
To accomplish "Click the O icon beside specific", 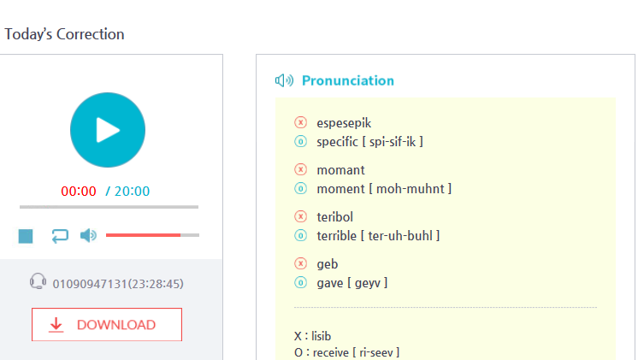I will (x=301, y=142).
